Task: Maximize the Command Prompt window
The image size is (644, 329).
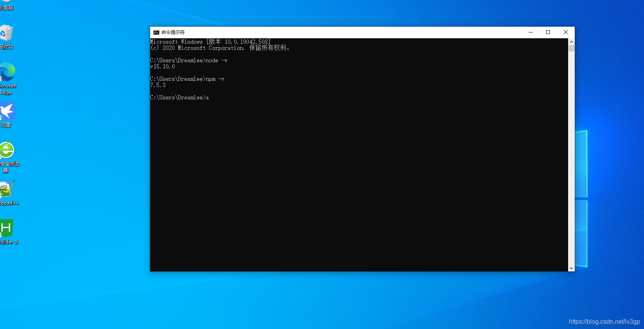Action: click(x=548, y=32)
